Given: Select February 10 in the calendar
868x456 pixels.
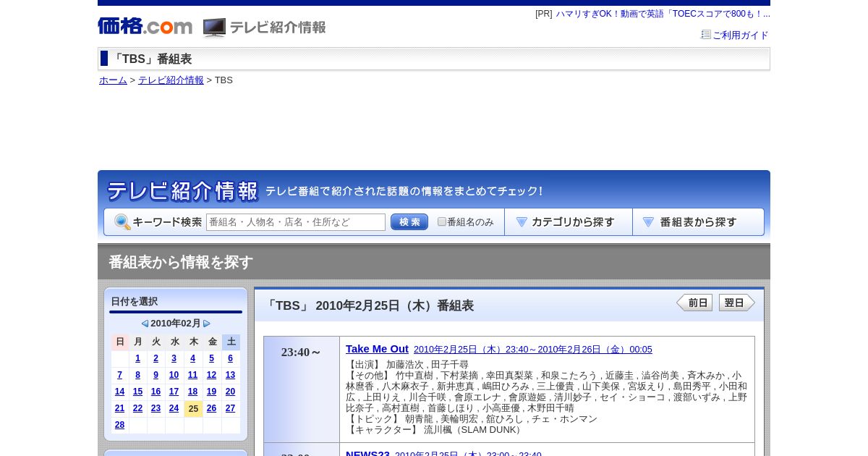Looking at the screenshot, I should tap(174, 375).
